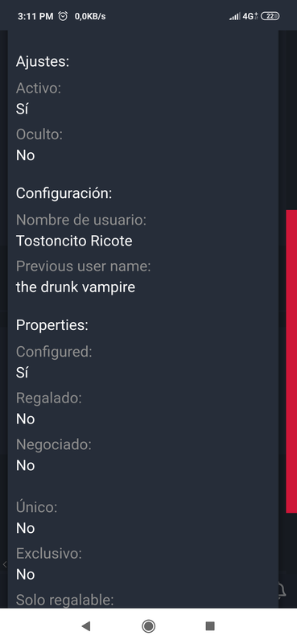Tap the recent apps square icon
Screen dimensions: 297x644
pos(210,626)
